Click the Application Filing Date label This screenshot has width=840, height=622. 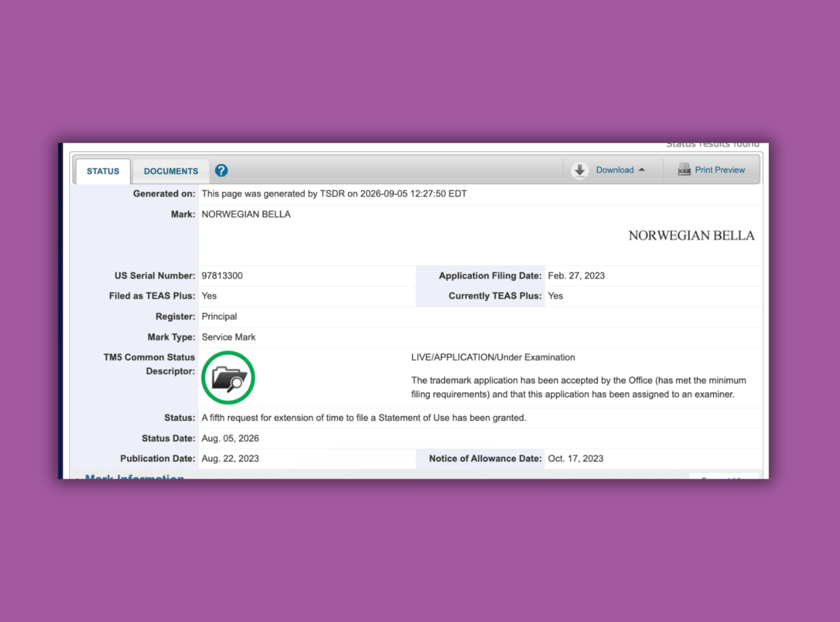point(490,276)
